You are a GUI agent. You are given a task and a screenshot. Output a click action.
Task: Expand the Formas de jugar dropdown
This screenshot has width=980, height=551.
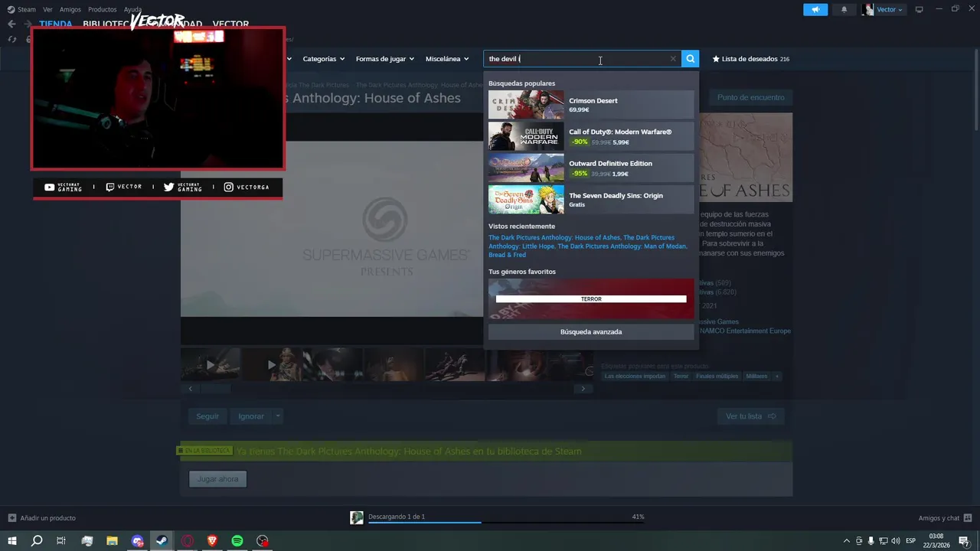tap(384, 59)
